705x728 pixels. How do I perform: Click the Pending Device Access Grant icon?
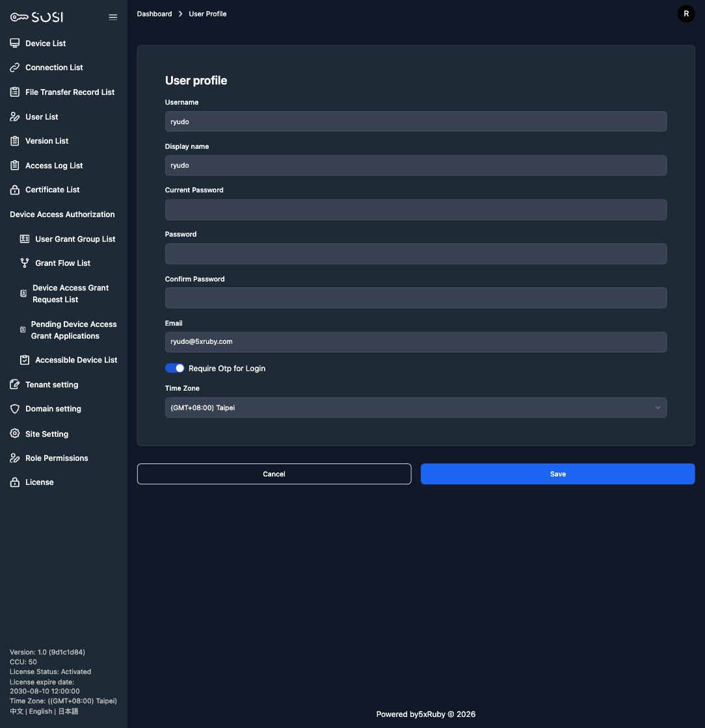click(23, 330)
